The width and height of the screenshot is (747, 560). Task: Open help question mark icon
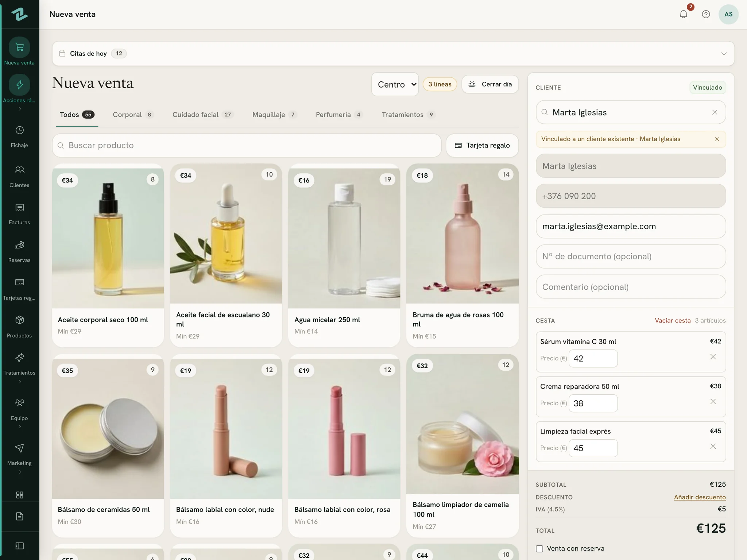click(x=706, y=14)
